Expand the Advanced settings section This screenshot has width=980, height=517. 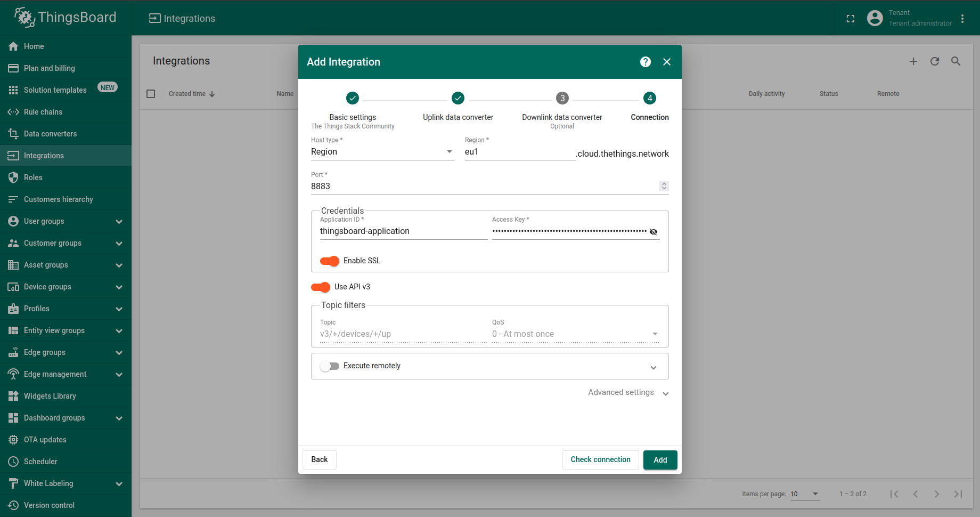tap(628, 393)
